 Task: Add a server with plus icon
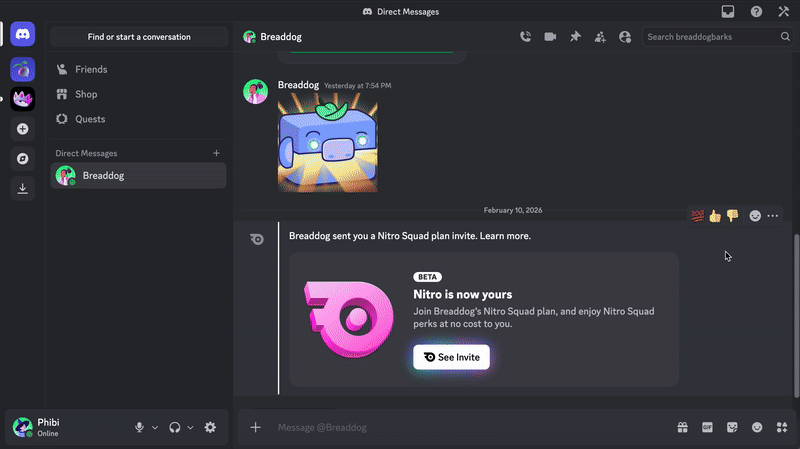(22, 129)
